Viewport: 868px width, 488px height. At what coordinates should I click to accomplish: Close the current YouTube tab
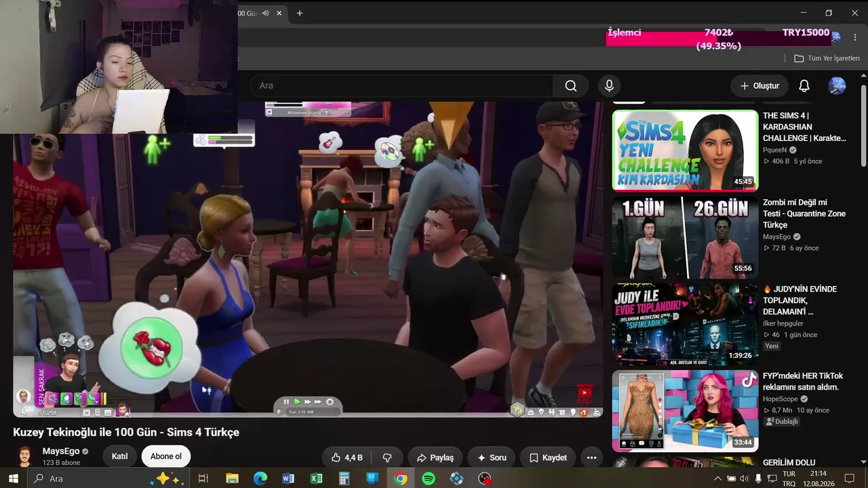click(279, 13)
